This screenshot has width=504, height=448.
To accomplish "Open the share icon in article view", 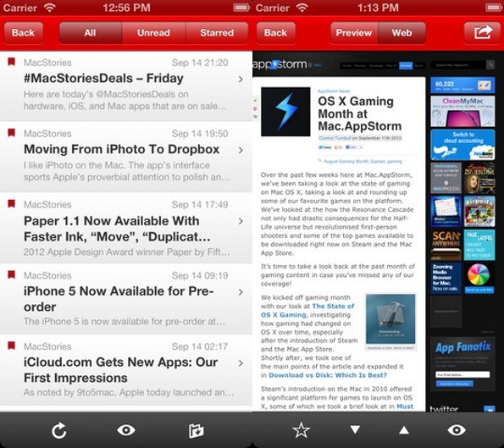I will pyautogui.click(x=482, y=32).
